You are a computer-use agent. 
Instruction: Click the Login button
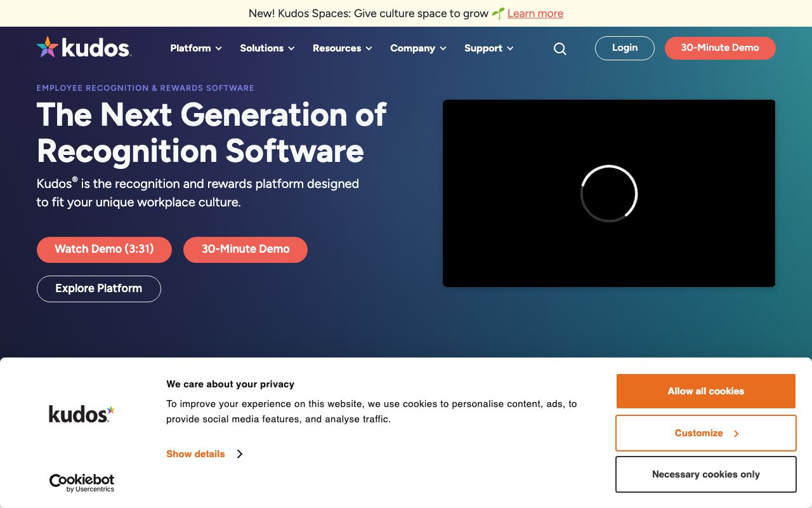624,48
